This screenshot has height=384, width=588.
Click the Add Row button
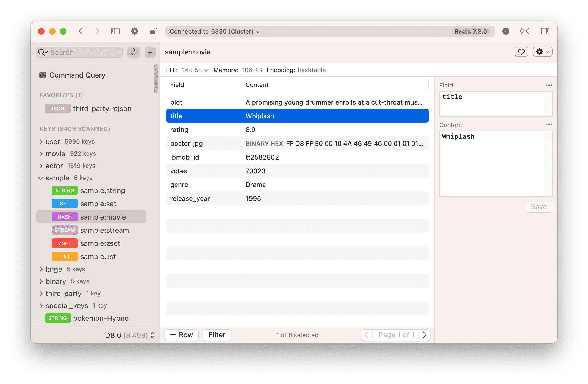(x=181, y=335)
